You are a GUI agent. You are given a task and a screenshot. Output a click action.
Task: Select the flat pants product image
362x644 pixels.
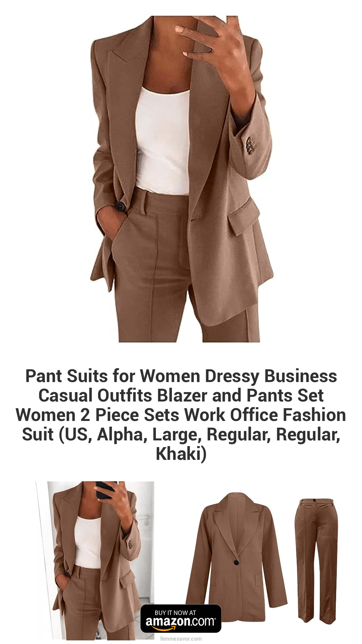tap(316, 561)
